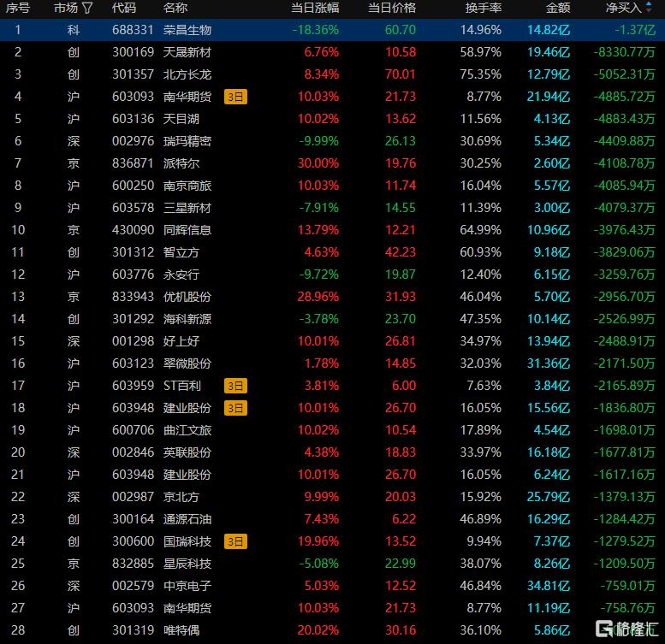Viewport: 665px width, 644px height.
Task: Select stock name 三星新材
Action: pyautogui.click(x=187, y=208)
